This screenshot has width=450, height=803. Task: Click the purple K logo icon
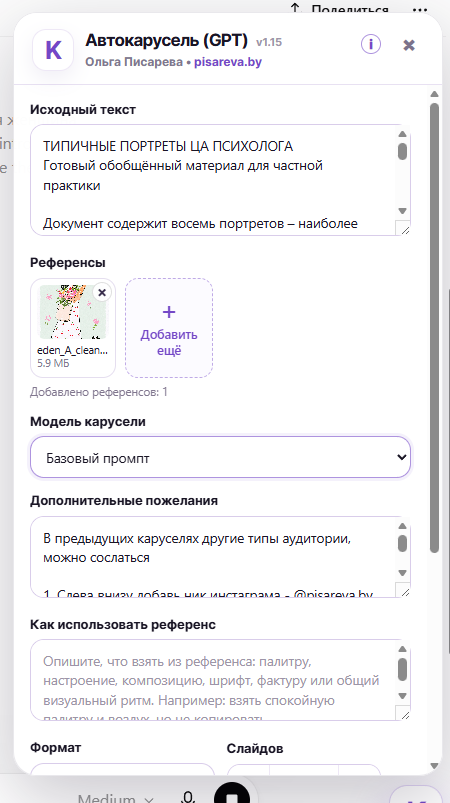pos(53,50)
